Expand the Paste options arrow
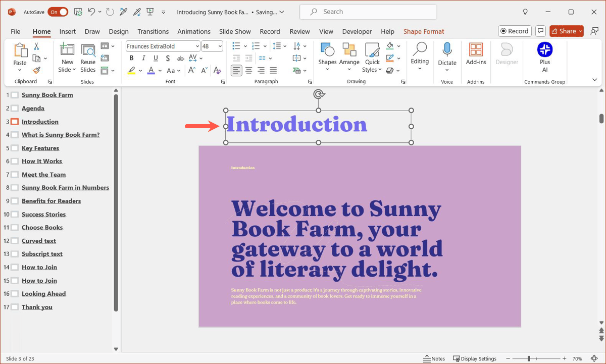Screen dimensions: 606x364 [x=20, y=70]
